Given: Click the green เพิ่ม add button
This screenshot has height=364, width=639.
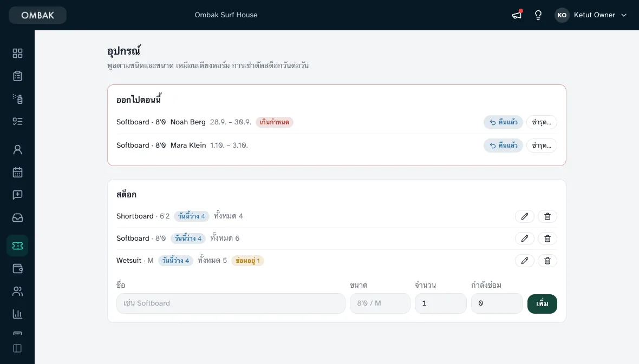Looking at the screenshot, I should click(542, 304).
